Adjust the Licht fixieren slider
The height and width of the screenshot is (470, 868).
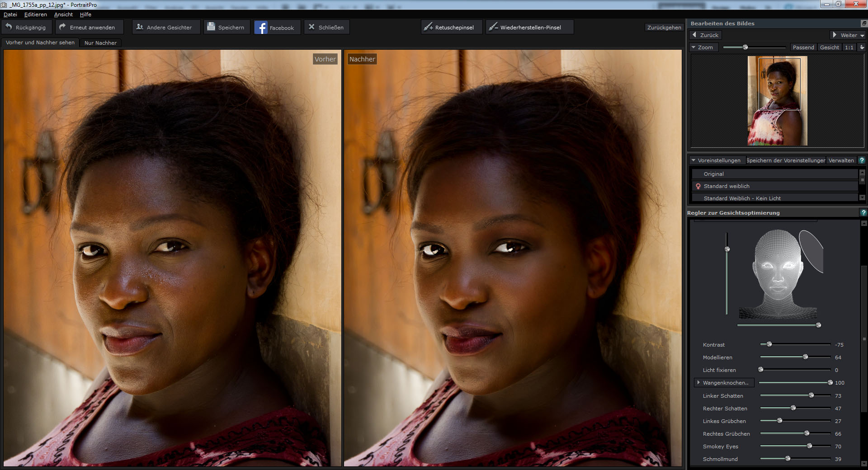click(x=761, y=370)
